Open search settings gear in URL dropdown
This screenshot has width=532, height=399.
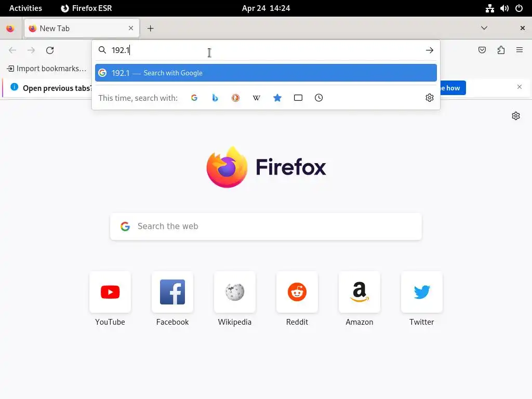[430, 98]
